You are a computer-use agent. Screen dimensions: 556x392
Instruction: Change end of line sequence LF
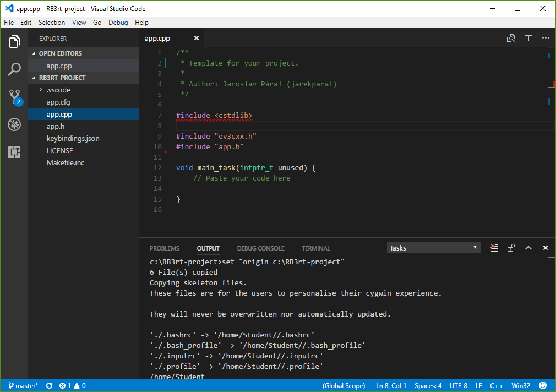coord(479,385)
